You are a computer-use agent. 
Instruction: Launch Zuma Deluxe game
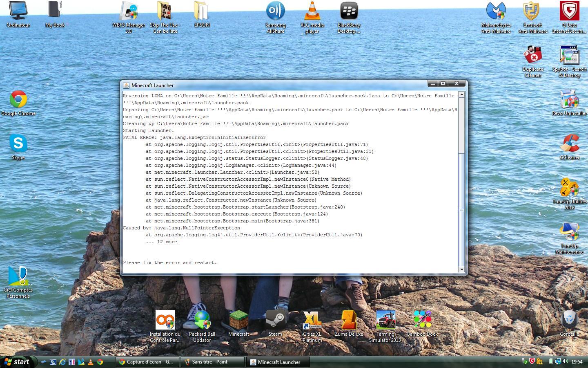coord(349,323)
